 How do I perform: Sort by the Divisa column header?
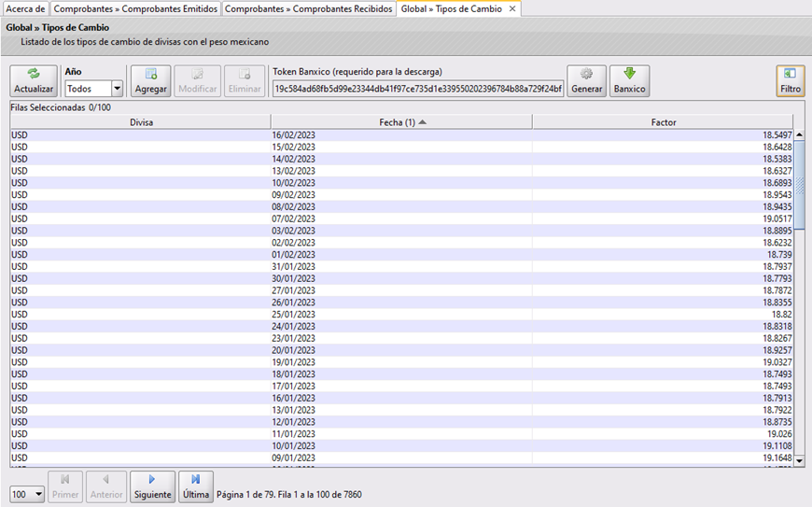(x=141, y=122)
